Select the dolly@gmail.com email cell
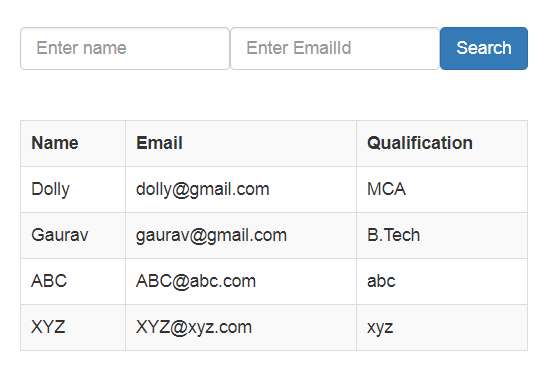The image size is (552, 382). click(x=241, y=189)
